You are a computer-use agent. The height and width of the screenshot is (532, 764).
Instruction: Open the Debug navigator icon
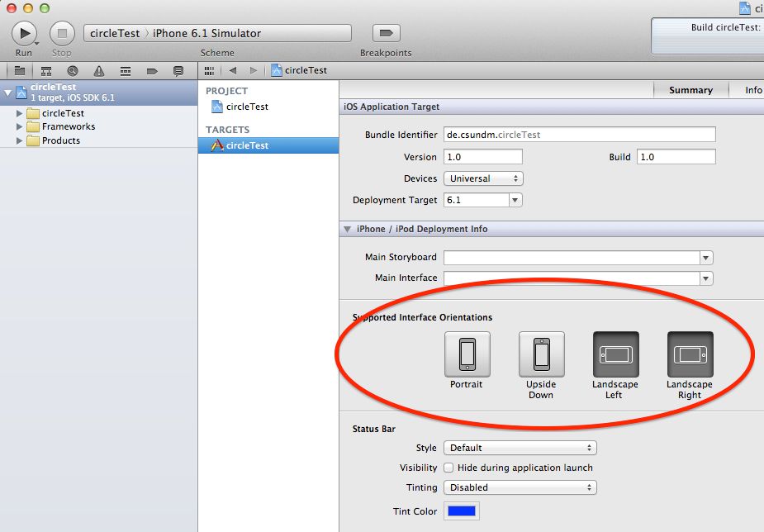point(126,71)
